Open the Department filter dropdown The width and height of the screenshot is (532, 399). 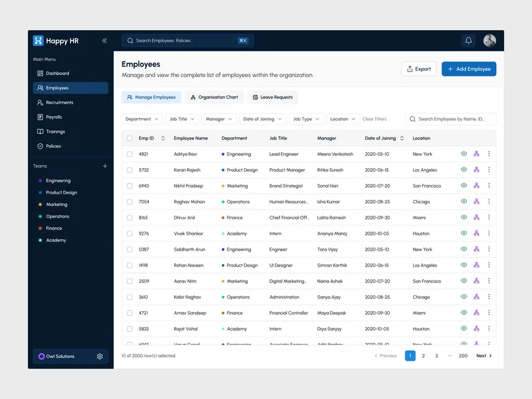click(142, 119)
